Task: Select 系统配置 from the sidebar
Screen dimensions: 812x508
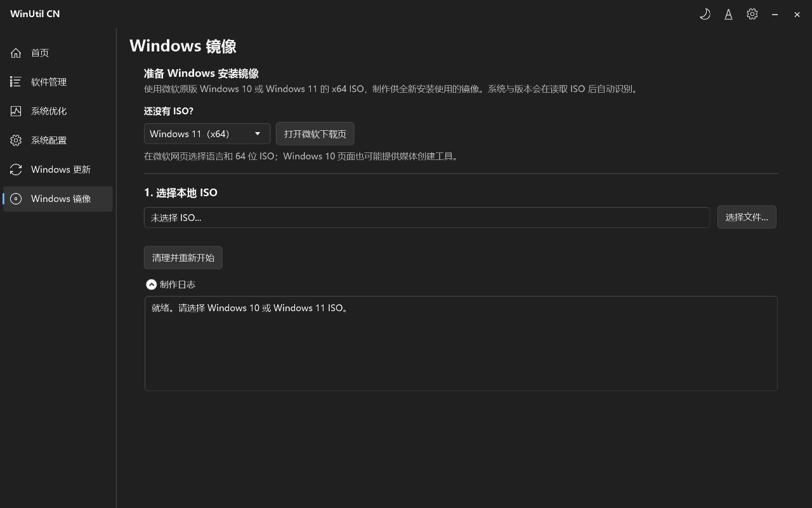Action: (58, 140)
